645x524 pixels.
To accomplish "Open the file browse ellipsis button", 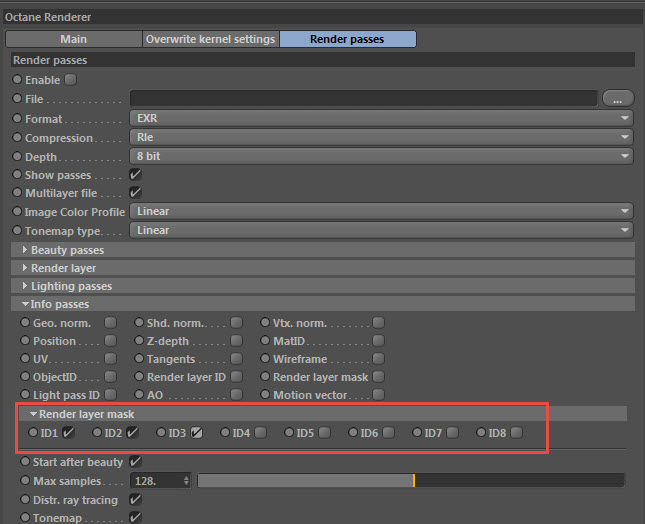I will tap(618, 99).
